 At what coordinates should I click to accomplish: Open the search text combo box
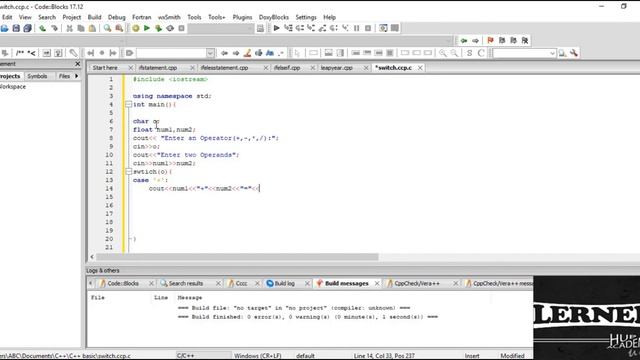coord(524,53)
